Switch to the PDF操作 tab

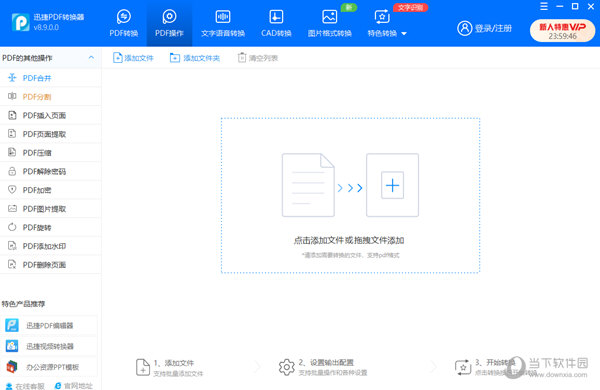[169, 24]
